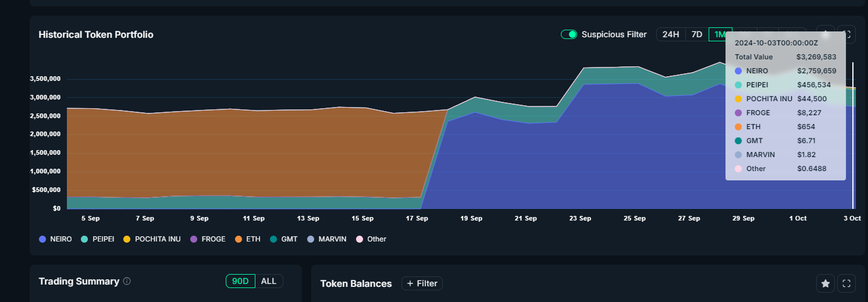Toggle off the Suspicious Filter switch

click(x=568, y=34)
